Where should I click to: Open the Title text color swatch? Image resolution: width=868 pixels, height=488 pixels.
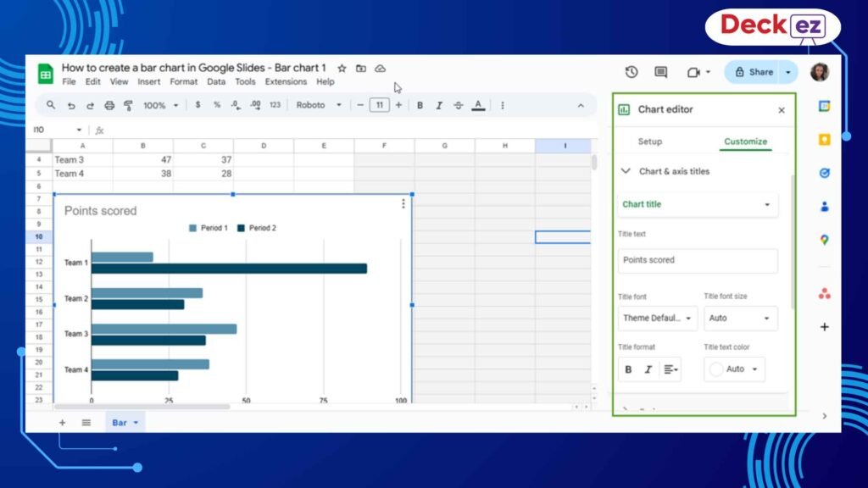[x=734, y=369]
